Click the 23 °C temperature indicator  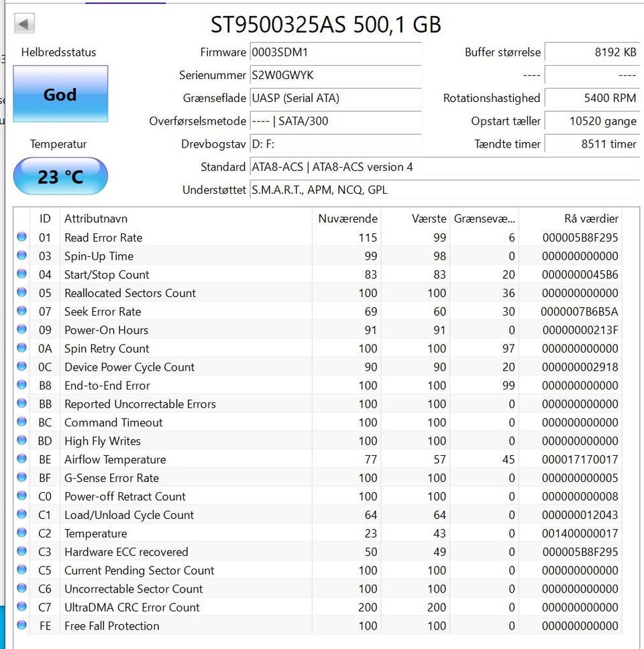tap(60, 176)
